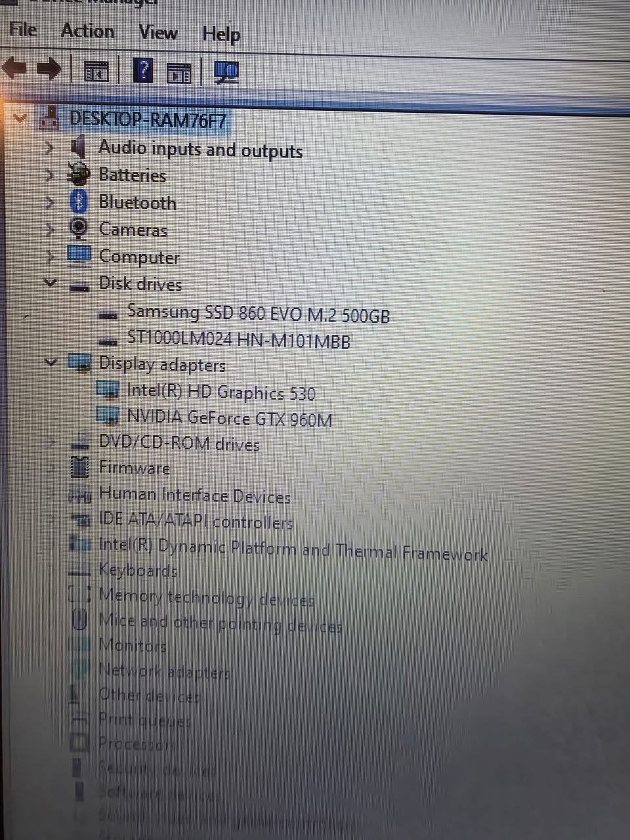Click the Show/Hide Action Pane toolbar icon
The width and height of the screenshot is (630, 840).
[178, 72]
